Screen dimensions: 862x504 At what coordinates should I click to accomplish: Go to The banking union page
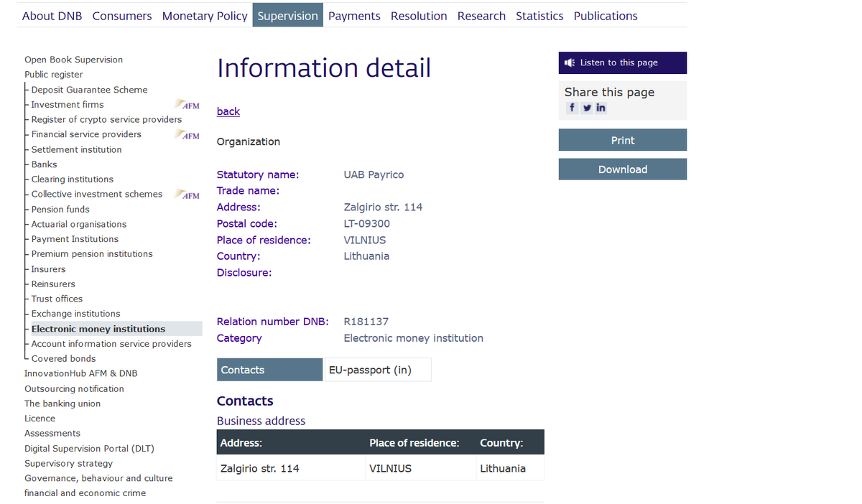pos(62,403)
